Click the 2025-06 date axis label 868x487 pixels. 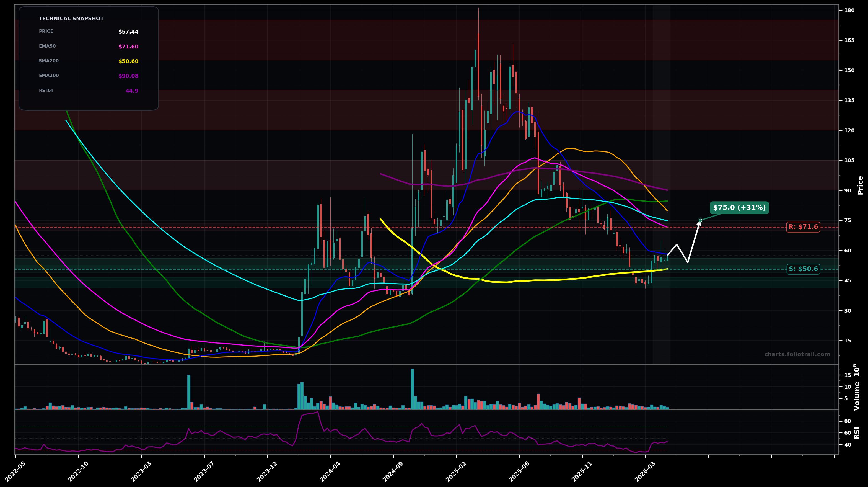[x=519, y=471]
